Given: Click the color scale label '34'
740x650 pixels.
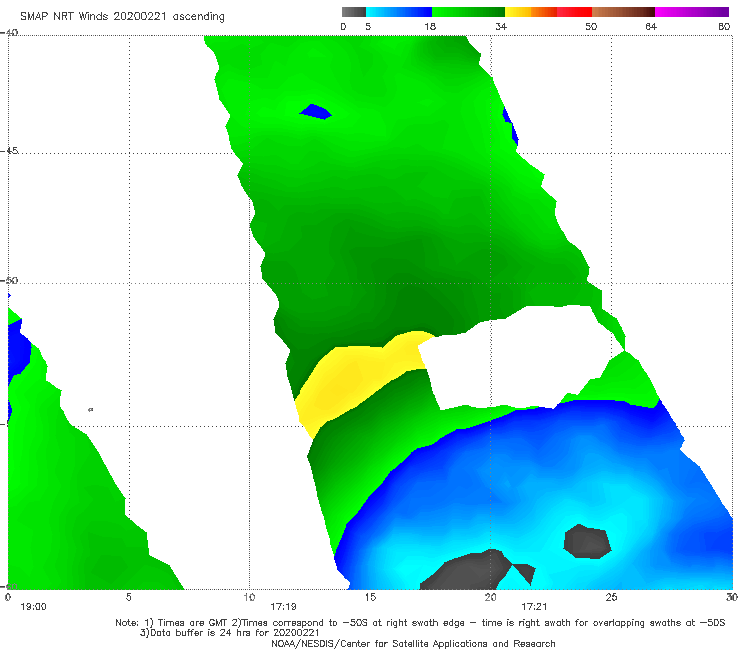Looking at the screenshot, I should pyautogui.click(x=501, y=26).
